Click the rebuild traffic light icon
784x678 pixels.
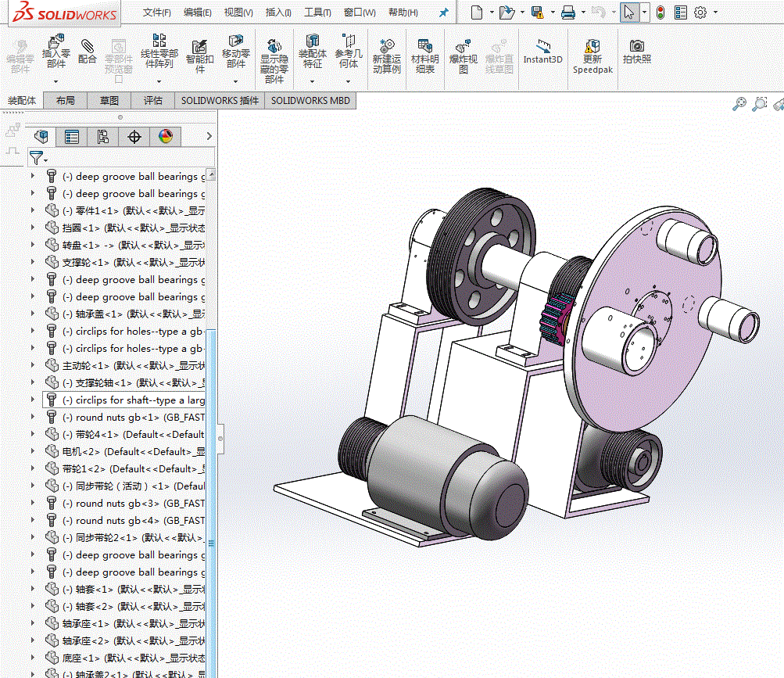click(x=660, y=13)
